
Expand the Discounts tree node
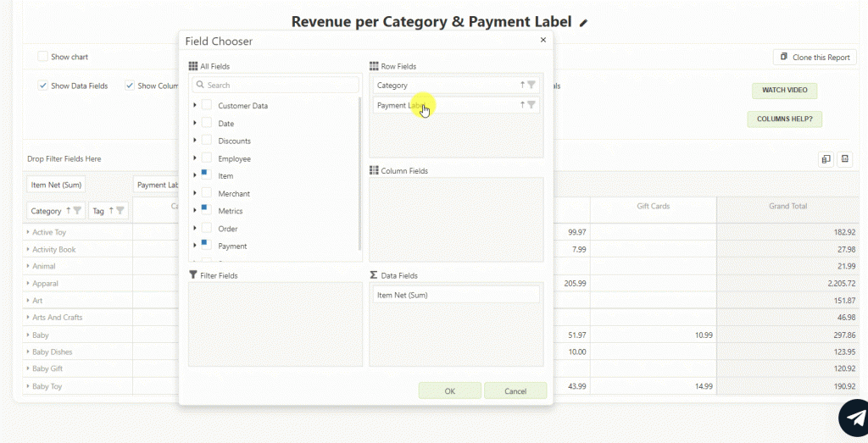(x=195, y=141)
